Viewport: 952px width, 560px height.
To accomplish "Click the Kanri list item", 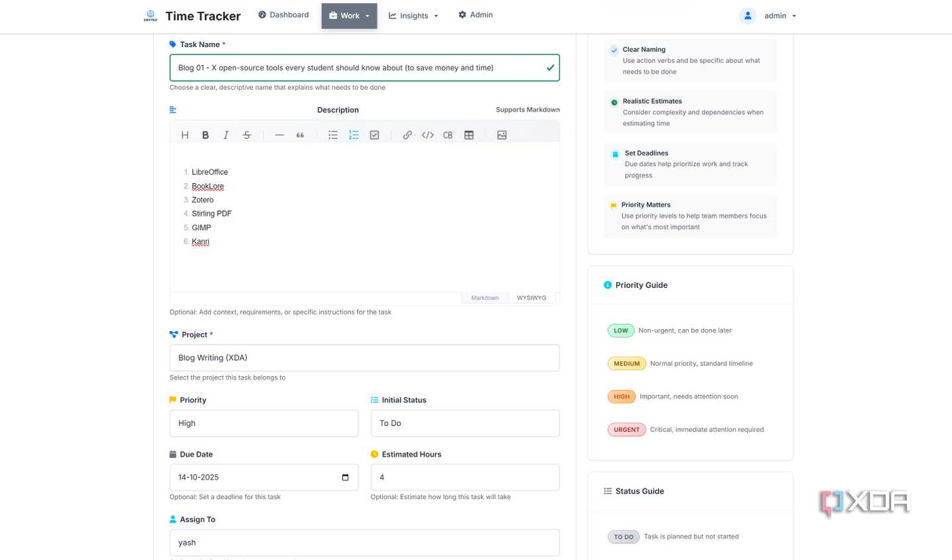I will [200, 242].
